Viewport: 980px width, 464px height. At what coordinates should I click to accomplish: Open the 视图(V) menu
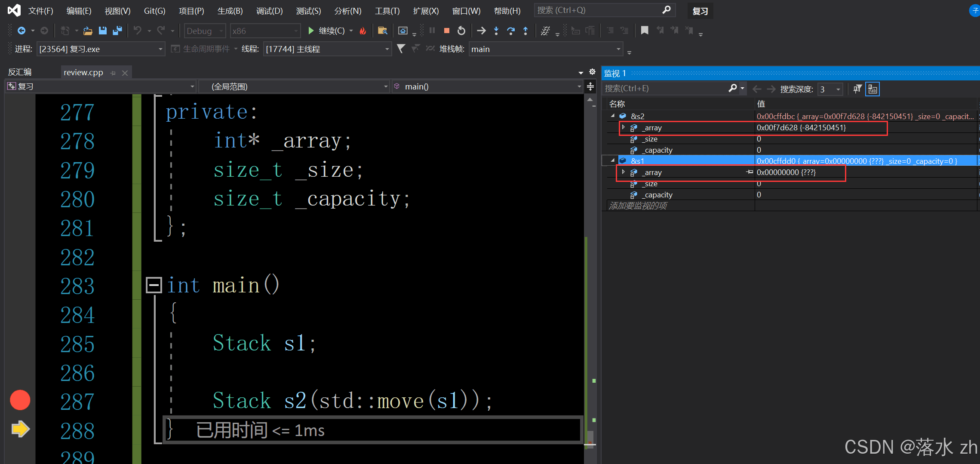pyautogui.click(x=117, y=11)
